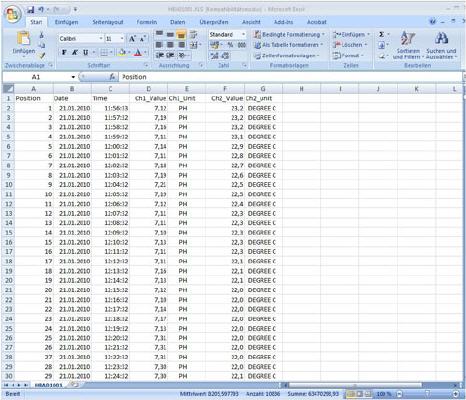Click Bedingte Formatierung
Viewport: 466px width, 400px height.
coord(289,34)
